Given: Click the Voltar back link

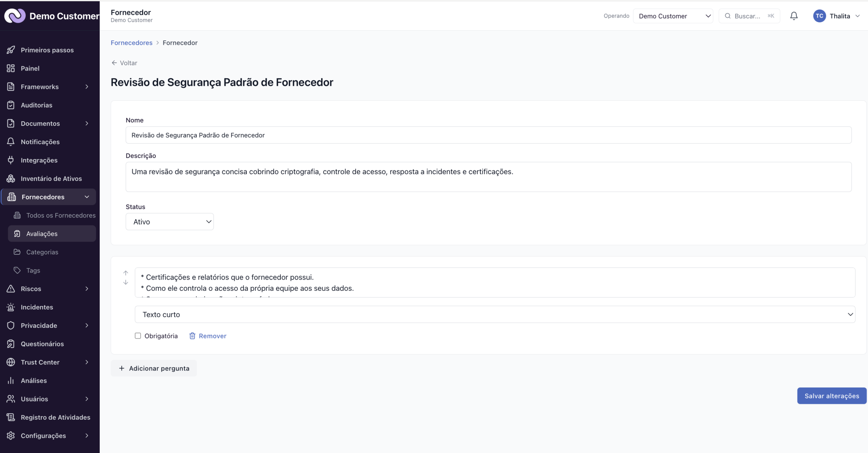Looking at the screenshot, I should (x=124, y=63).
